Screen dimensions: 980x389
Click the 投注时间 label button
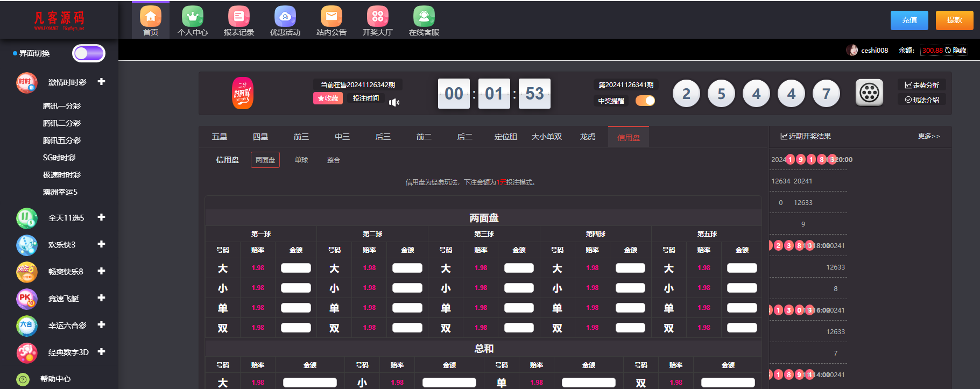click(366, 98)
